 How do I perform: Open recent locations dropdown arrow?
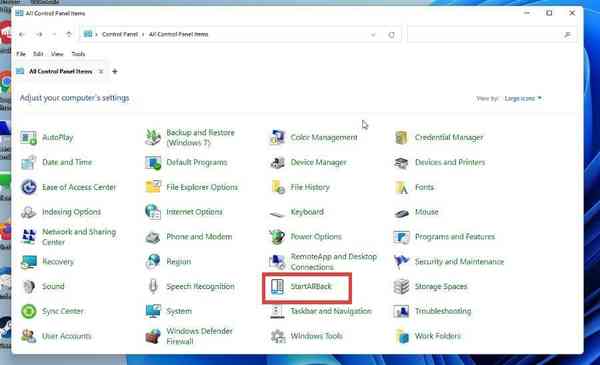click(x=54, y=34)
